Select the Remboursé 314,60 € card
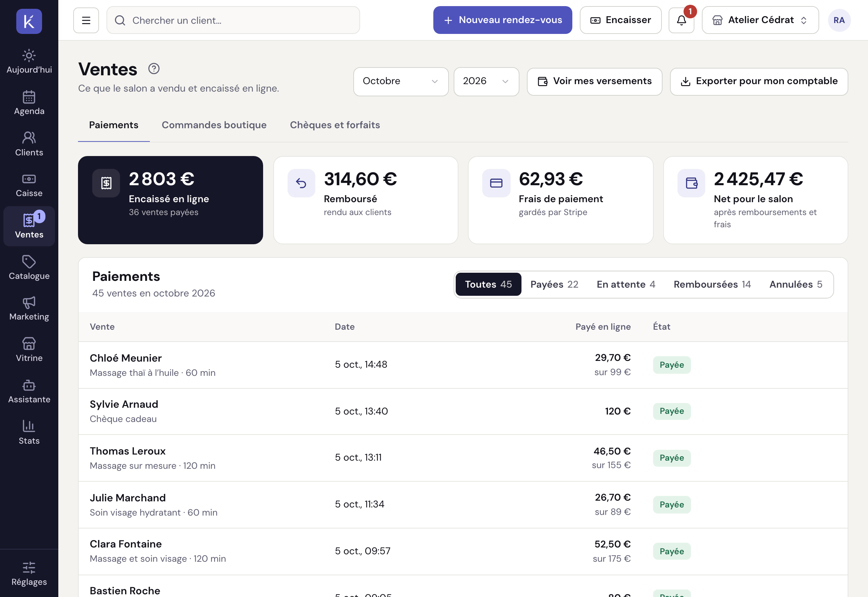Image resolution: width=868 pixels, height=597 pixels. pyautogui.click(x=366, y=200)
